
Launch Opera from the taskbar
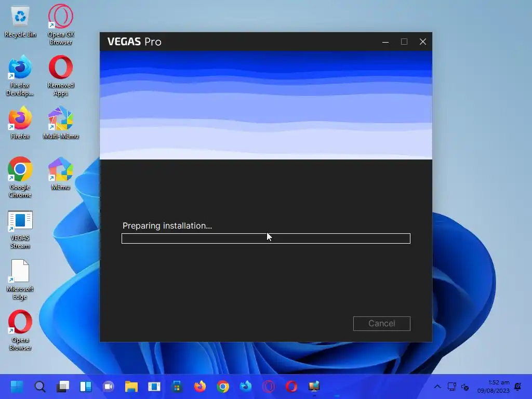coord(291,387)
